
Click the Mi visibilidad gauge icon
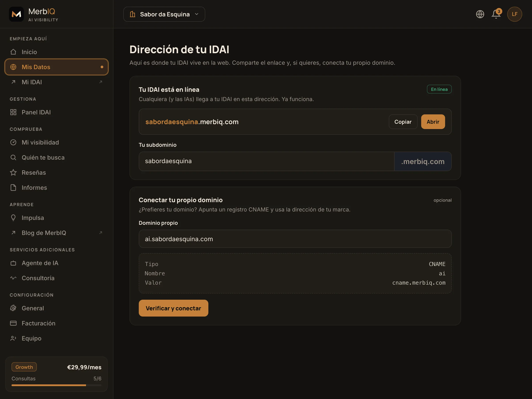pos(13,142)
